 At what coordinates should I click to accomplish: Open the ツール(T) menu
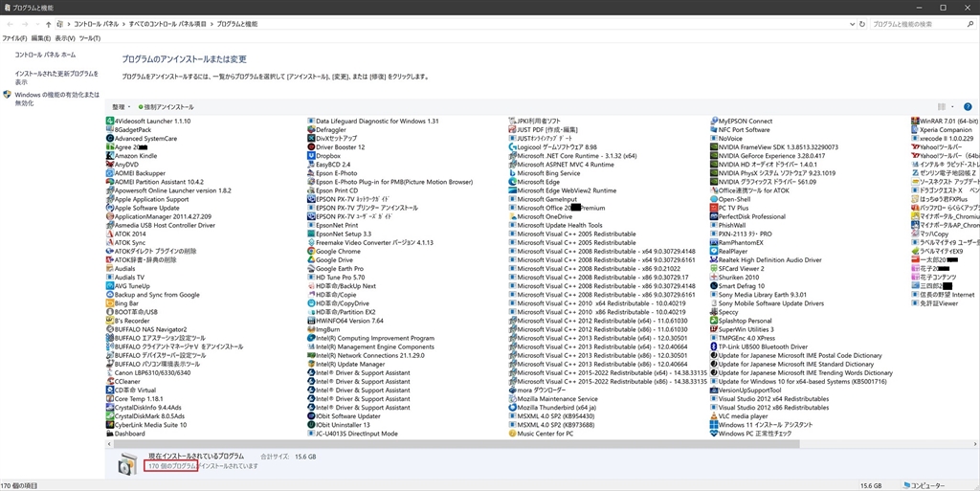click(90, 38)
